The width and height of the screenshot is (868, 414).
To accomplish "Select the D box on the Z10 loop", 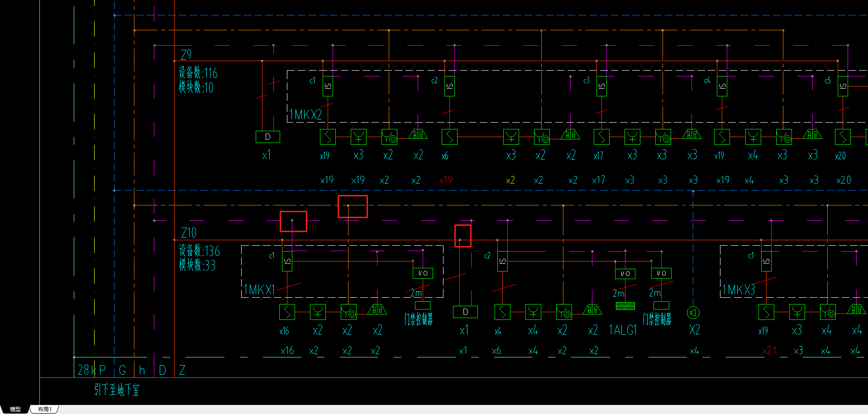I will (465, 312).
